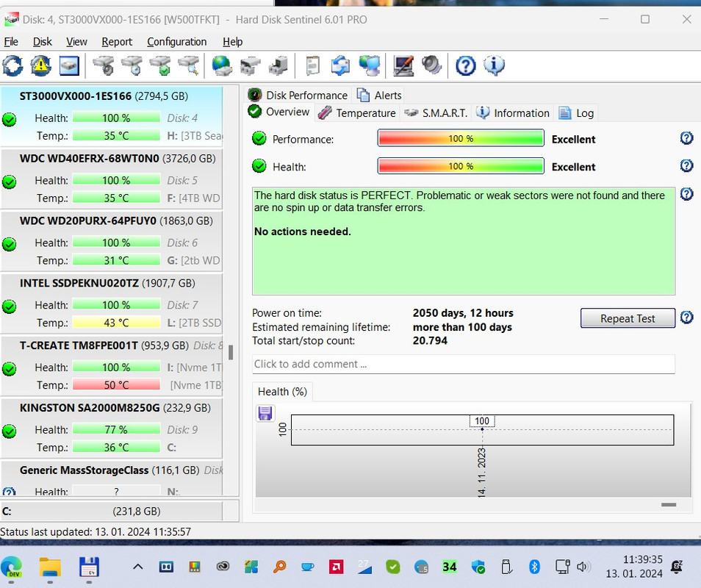The image size is (701, 588).
Task: Click the Health 100 % gradient bar
Action: 461,166
